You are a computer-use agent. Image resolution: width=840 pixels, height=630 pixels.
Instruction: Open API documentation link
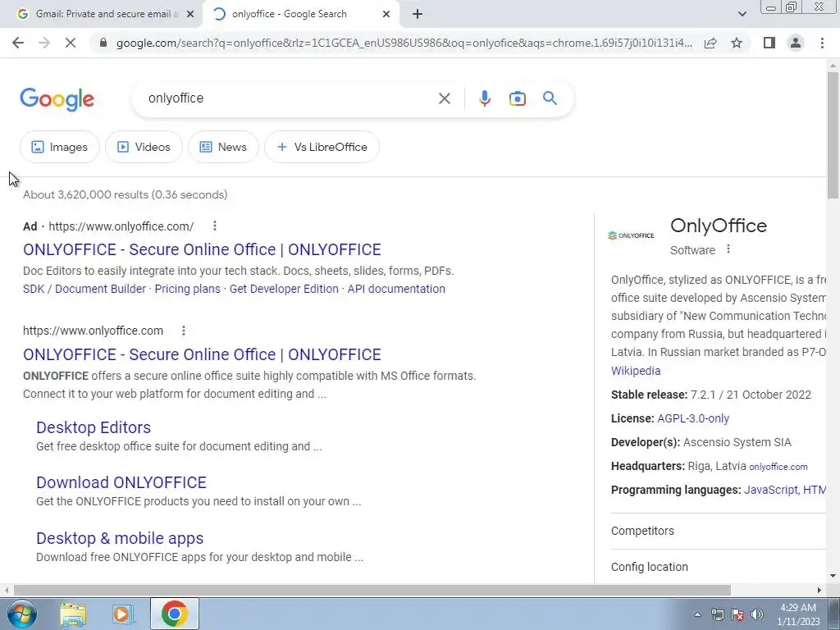coord(396,289)
